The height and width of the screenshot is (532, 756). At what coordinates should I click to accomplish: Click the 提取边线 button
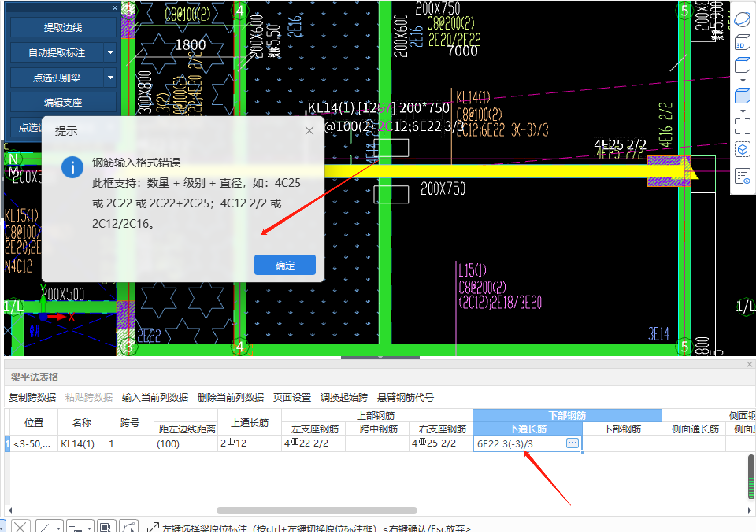[63, 28]
